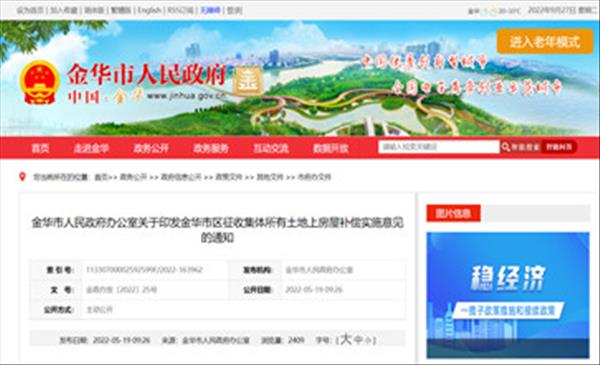This screenshot has width=600, height=365.
Task: Open the 政务服务 navigation item
Action: click(x=211, y=148)
